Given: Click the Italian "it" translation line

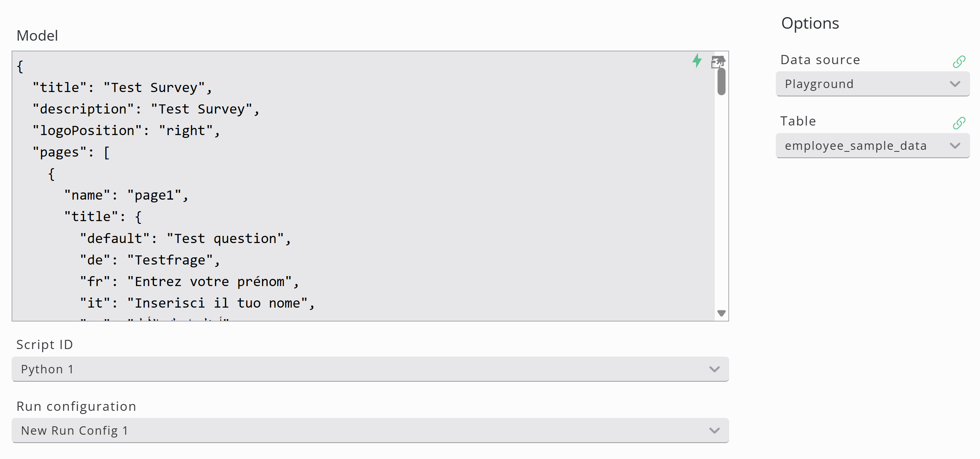Looking at the screenshot, I should coord(197,303).
